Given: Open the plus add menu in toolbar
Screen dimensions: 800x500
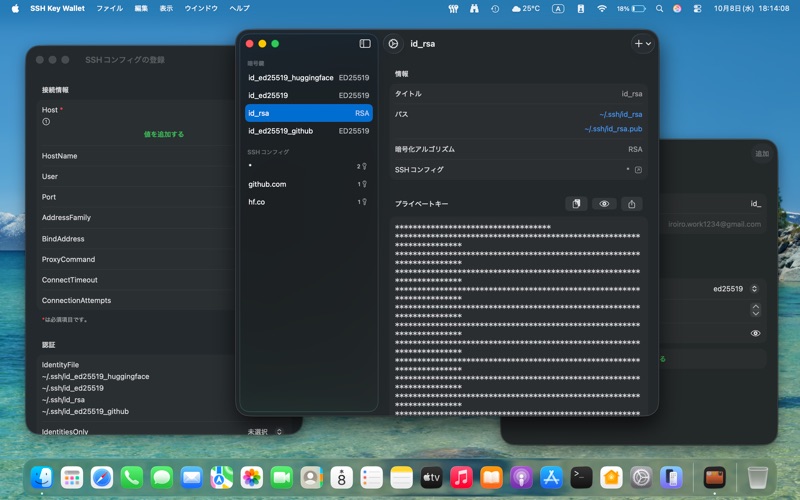Looking at the screenshot, I should click(x=642, y=44).
